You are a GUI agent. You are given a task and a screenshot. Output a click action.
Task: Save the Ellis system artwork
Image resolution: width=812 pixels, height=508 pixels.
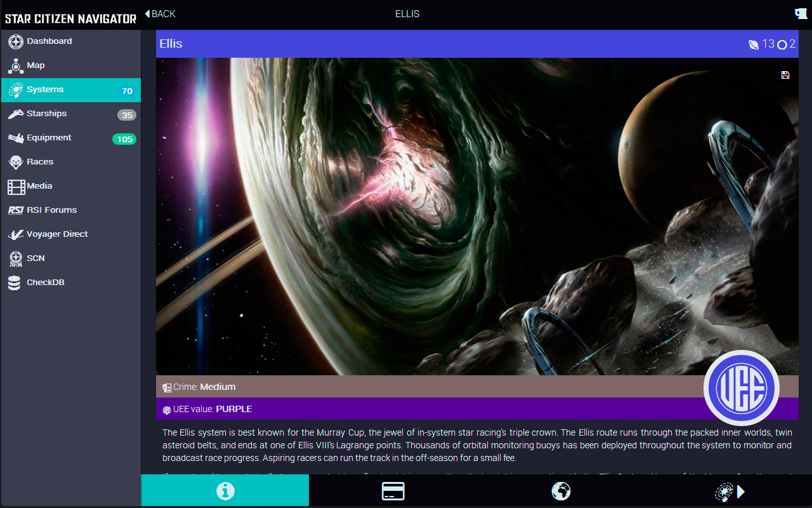(785, 75)
